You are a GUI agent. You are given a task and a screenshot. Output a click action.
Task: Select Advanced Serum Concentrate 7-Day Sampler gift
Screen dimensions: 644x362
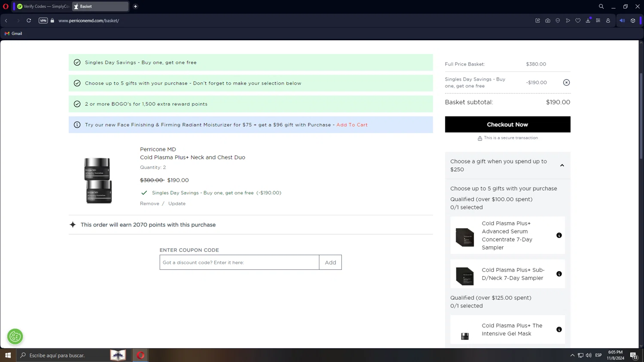coord(507,235)
